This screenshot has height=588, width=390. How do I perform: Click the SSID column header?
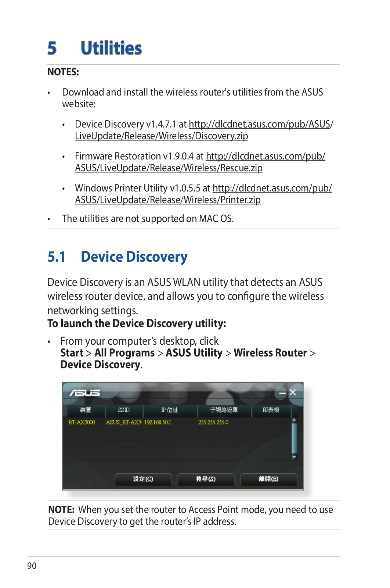[x=124, y=410]
